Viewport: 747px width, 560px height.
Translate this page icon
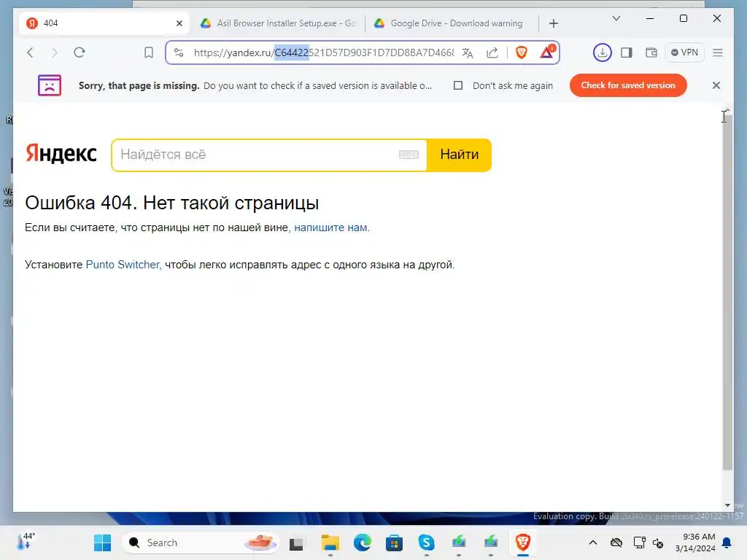(x=468, y=52)
